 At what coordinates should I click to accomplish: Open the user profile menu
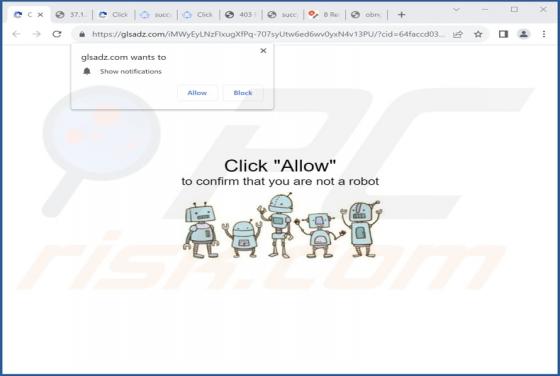point(524,34)
